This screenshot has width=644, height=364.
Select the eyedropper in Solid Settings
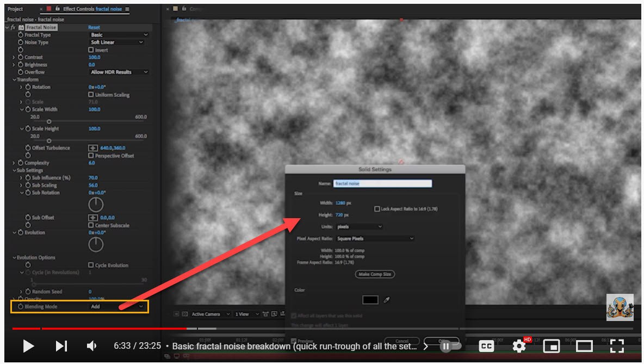(x=386, y=300)
